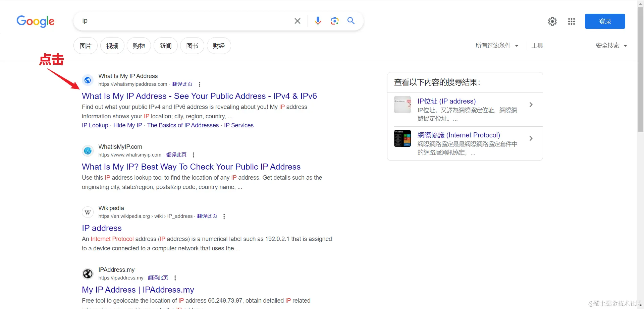Open 安全搜索 dropdown
644x309 pixels.
click(x=611, y=46)
